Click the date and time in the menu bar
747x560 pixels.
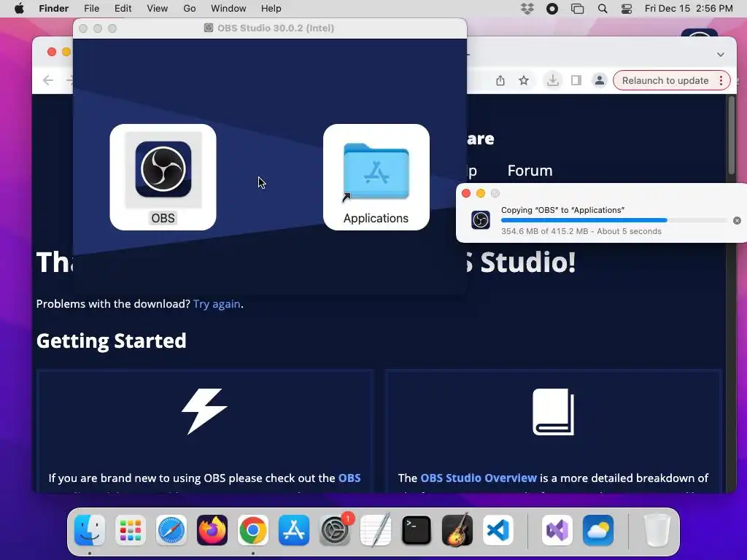[689, 9]
